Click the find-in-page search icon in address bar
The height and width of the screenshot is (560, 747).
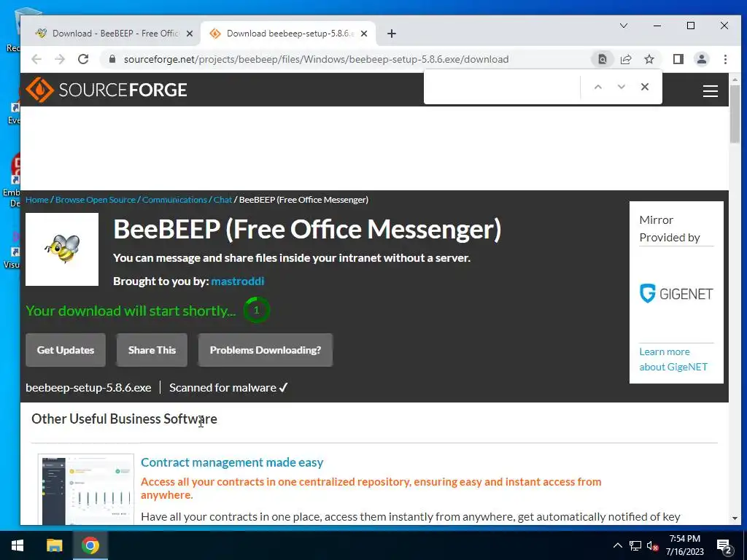pos(602,59)
